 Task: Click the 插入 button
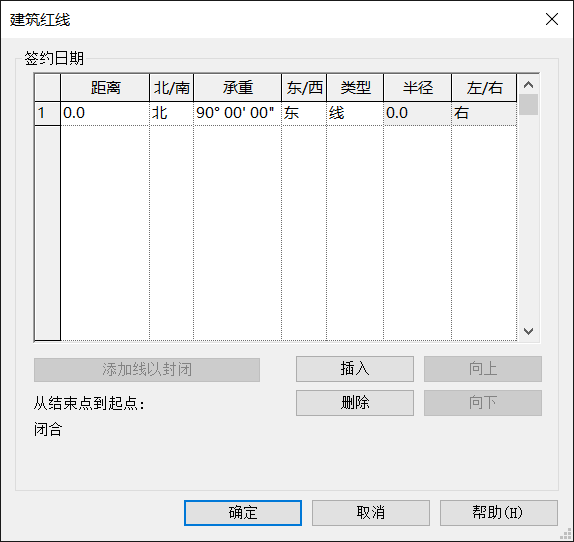(x=355, y=369)
